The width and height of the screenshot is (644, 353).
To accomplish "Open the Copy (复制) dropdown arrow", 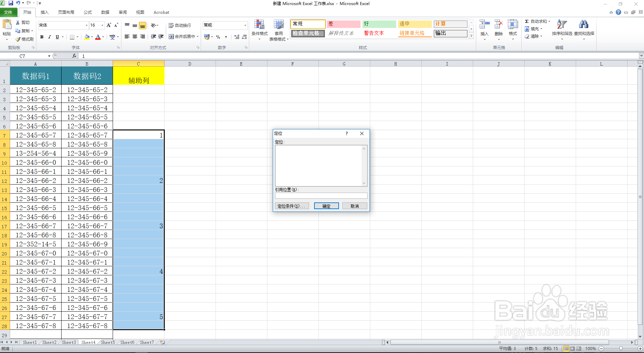I will (x=32, y=31).
